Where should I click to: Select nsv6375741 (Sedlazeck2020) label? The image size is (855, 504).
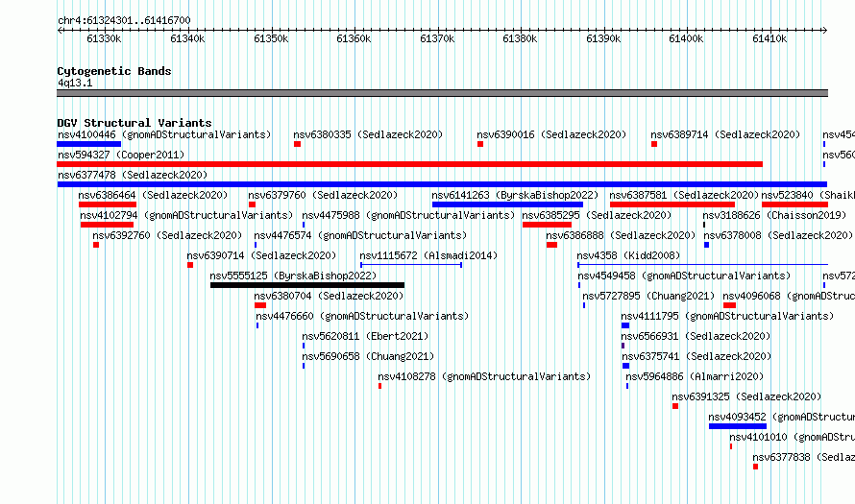696,356
